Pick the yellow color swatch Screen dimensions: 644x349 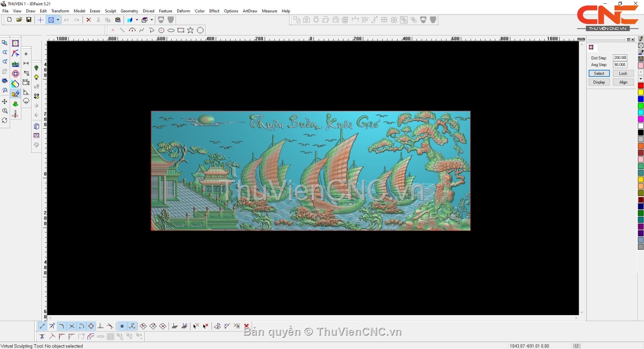click(x=641, y=92)
